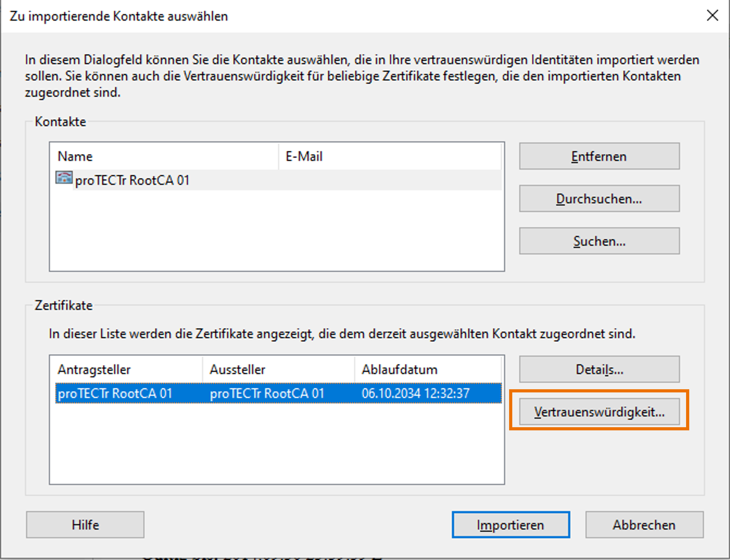Sort certificates by Ablaufdatum column
This screenshot has width=730, height=560.
pyautogui.click(x=427, y=370)
